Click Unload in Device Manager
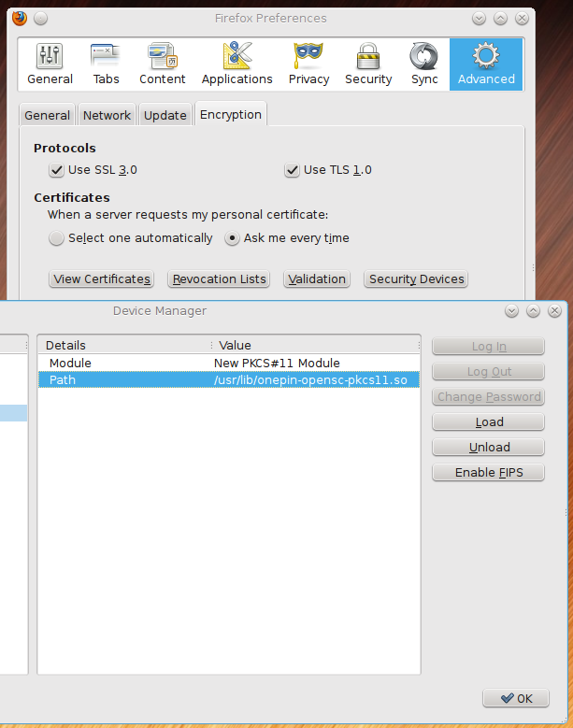 click(x=489, y=447)
